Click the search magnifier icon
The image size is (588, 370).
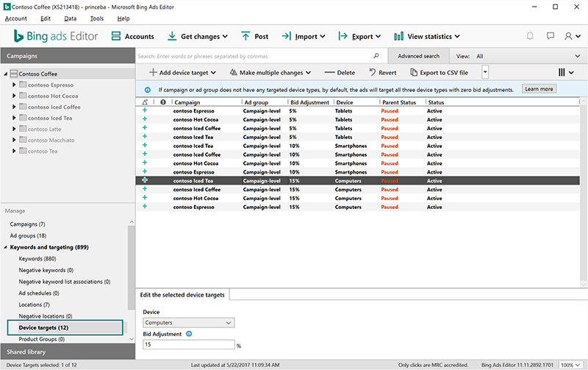point(376,56)
